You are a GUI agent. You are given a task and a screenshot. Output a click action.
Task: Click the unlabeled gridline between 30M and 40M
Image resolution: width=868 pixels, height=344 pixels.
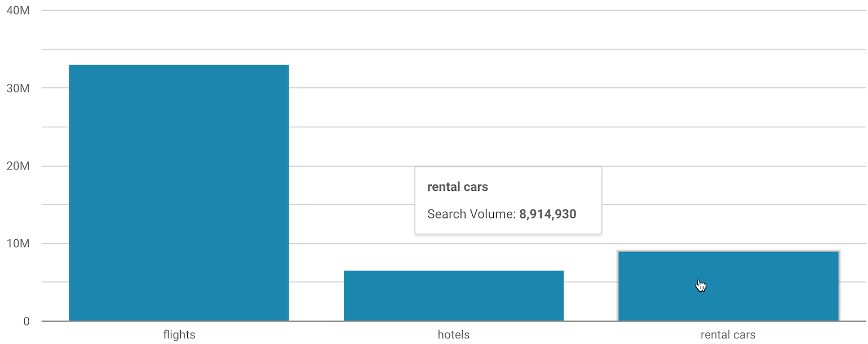(x=451, y=50)
